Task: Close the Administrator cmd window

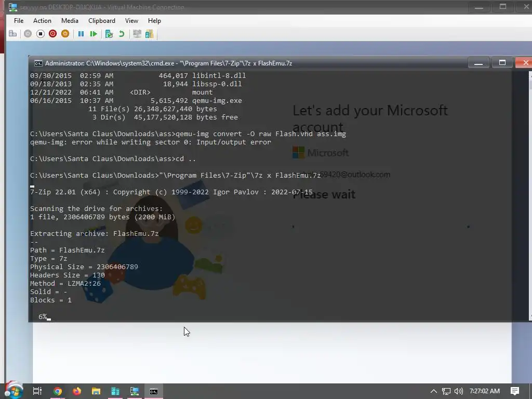Action: [525, 63]
